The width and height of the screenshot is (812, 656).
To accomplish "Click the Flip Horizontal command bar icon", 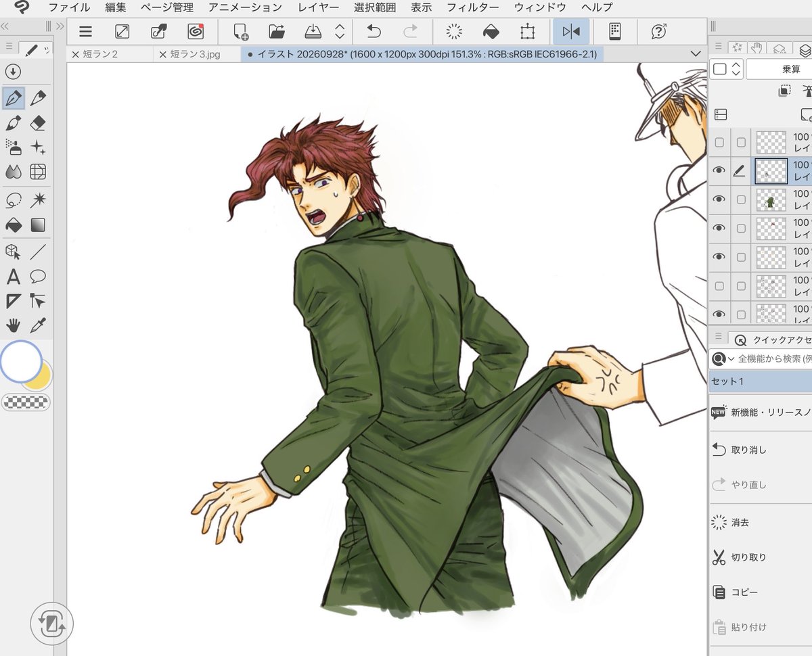I will [571, 31].
